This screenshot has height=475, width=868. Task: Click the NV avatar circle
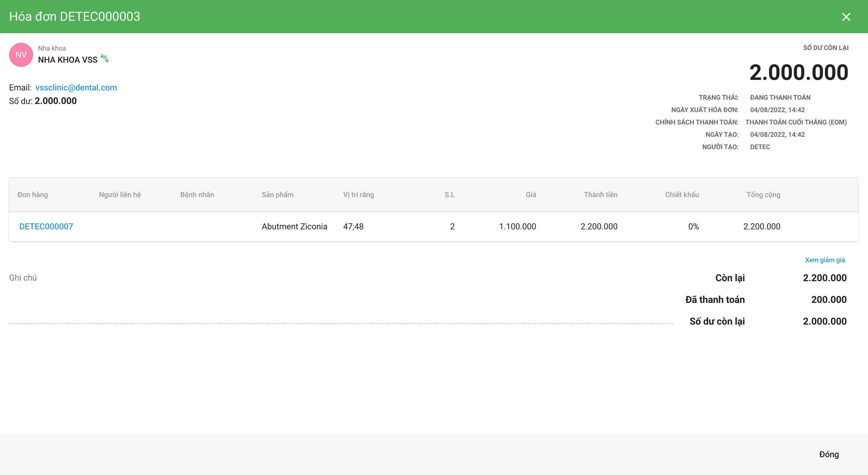(x=21, y=55)
